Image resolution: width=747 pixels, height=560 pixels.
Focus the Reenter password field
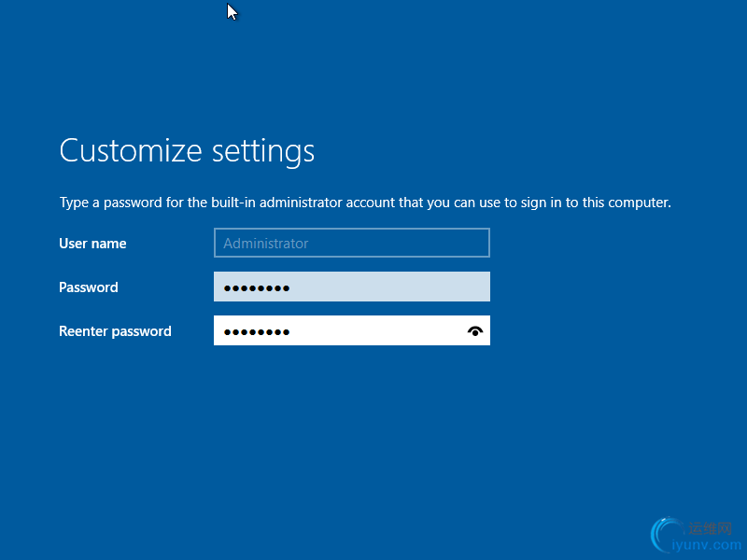pyautogui.click(x=351, y=330)
